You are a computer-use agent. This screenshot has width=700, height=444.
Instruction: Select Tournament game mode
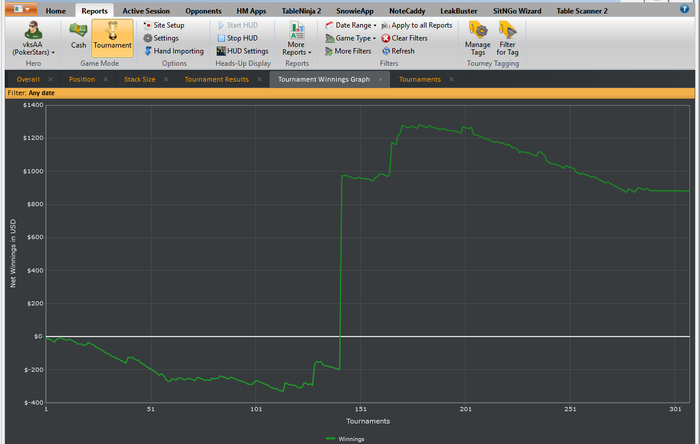point(112,37)
